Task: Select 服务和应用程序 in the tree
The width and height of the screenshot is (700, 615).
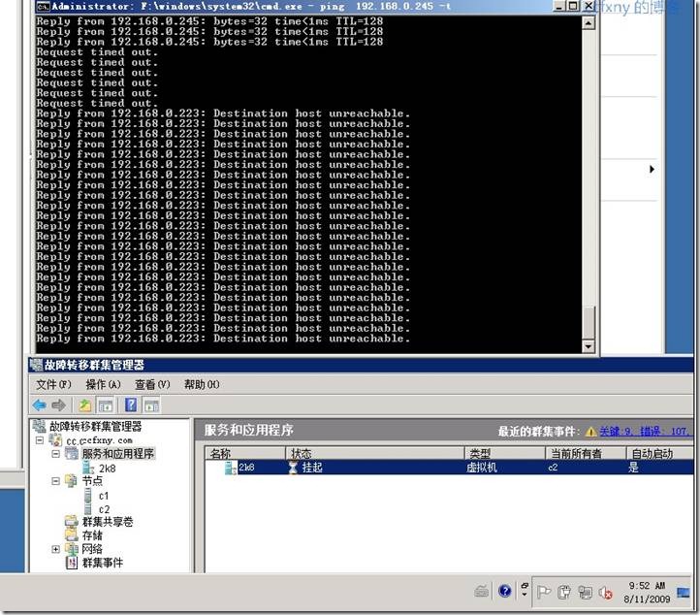Action: pos(118,454)
